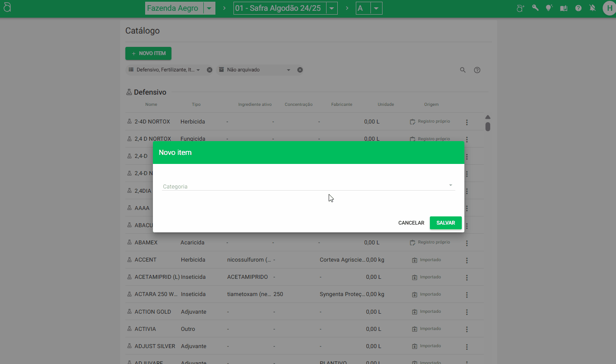Click the help question mark in the header
Viewport: 616px width, 364px height.
pyautogui.click(x=578, y=8)
